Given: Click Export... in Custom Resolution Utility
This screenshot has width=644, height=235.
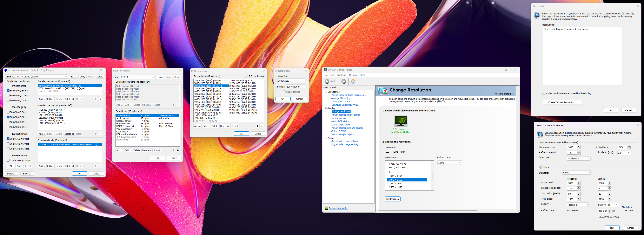Looking at the screenshot, I should pos(27,174).
